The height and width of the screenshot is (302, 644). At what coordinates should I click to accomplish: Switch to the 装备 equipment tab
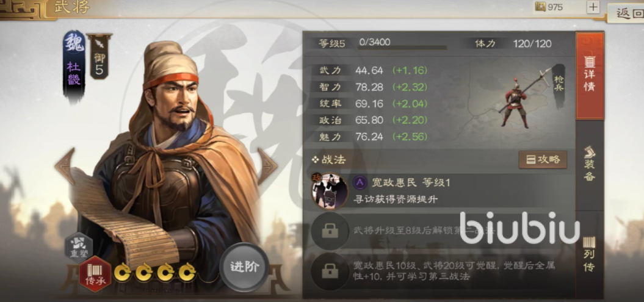[590, 164]
